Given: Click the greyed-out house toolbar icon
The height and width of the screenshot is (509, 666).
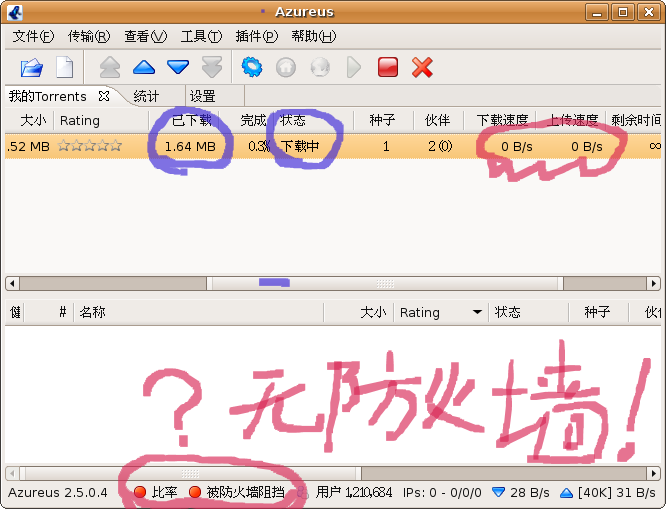Looking at the screenshot, I should 286,67.
